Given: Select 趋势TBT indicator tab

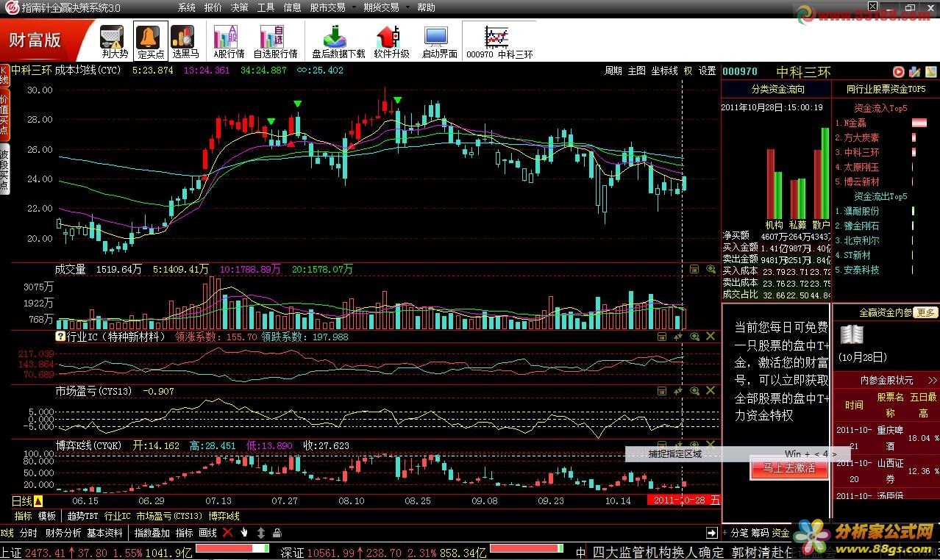Looking at the screenshot, I should tap(82, 516).
